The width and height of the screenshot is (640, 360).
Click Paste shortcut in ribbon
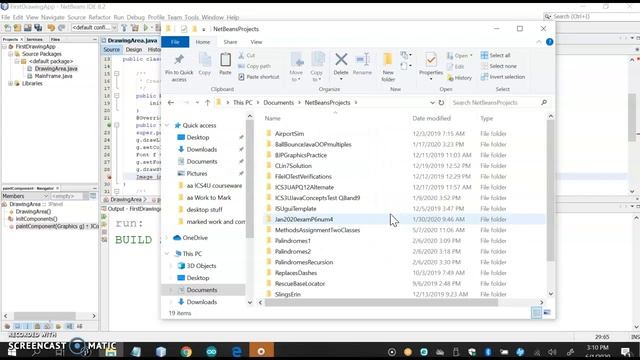(259, 77)
